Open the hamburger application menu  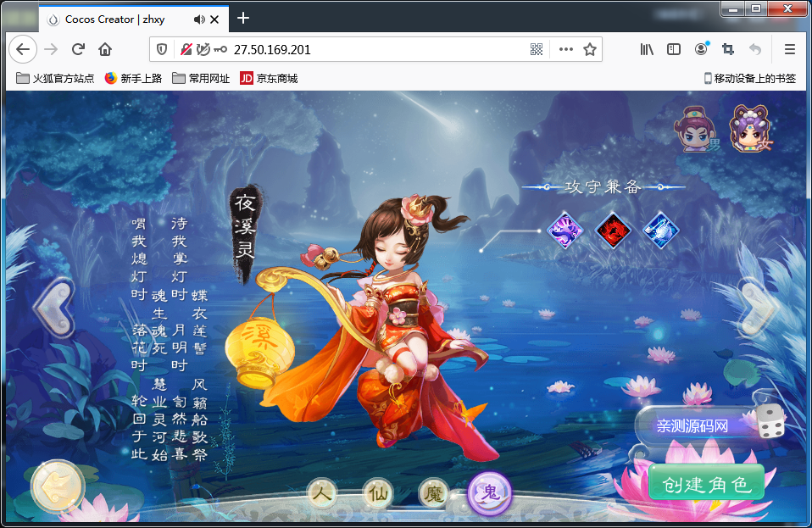(790, 49)
